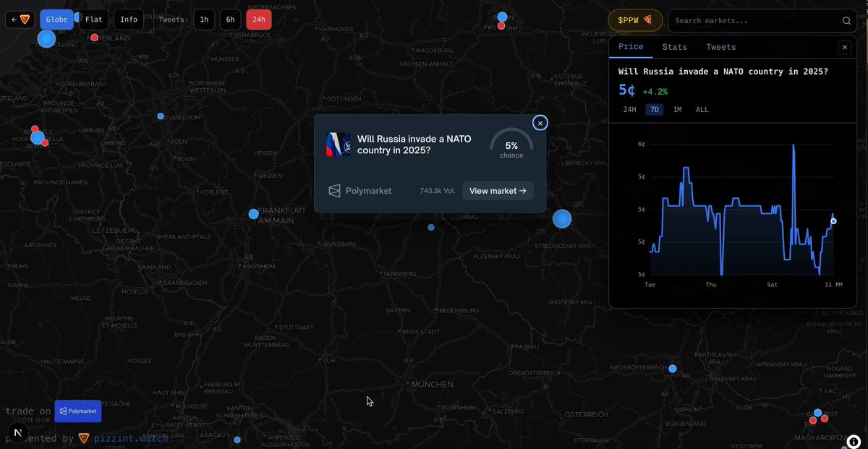Select the 1M chart range
Viewport: 868px width, 449px height.
pyautogui.click(x=677, y=110)
